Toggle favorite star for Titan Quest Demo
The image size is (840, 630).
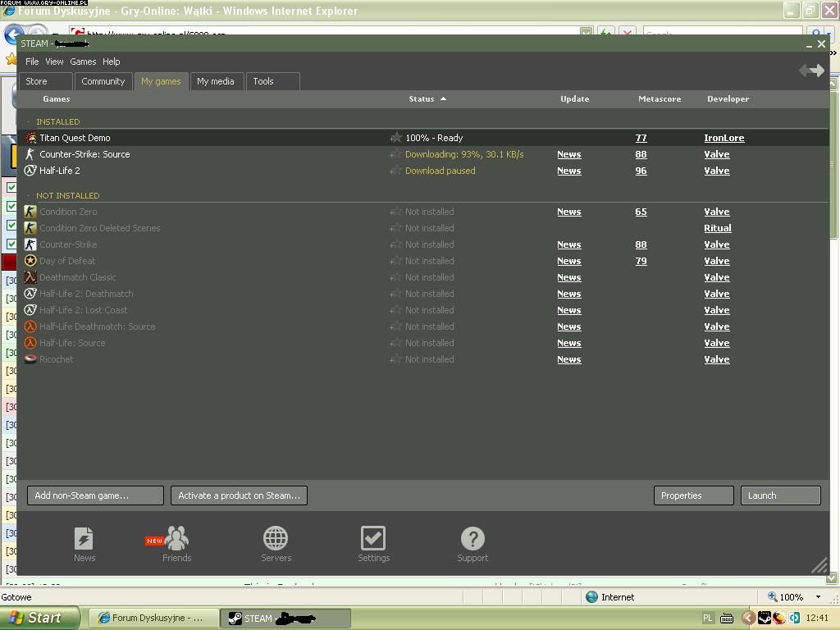396,138
